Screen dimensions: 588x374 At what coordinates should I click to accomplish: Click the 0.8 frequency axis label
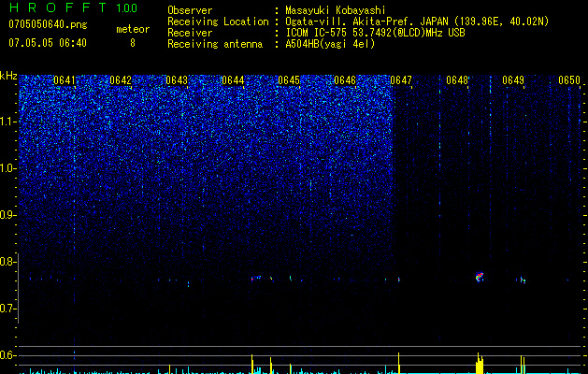click(7, 262)
